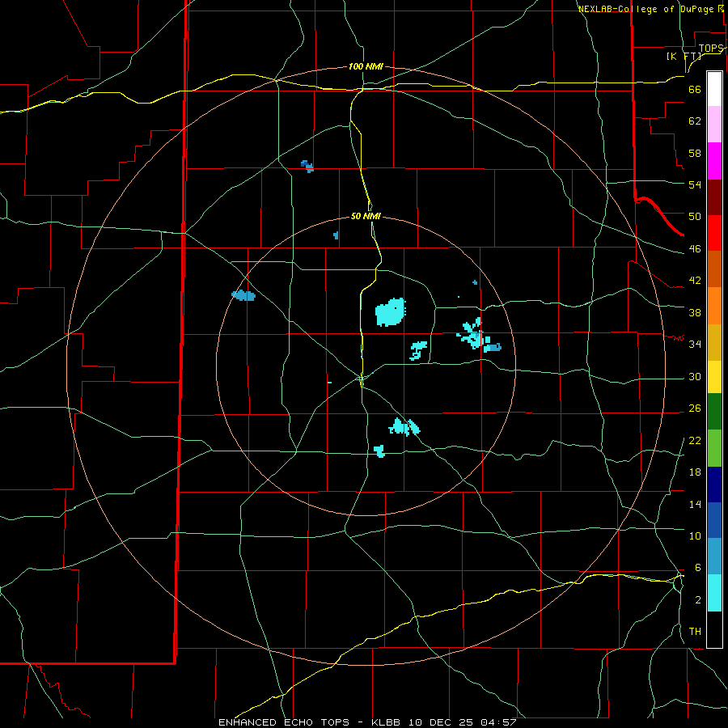The image size is (728, 728).
Task: Click the legend value 2
Action: [697, 600]
